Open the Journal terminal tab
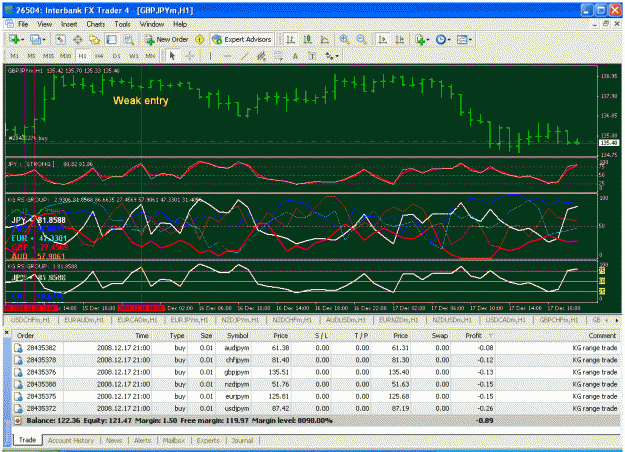Viewport: 625px width, 452px height. click(242, 440)
